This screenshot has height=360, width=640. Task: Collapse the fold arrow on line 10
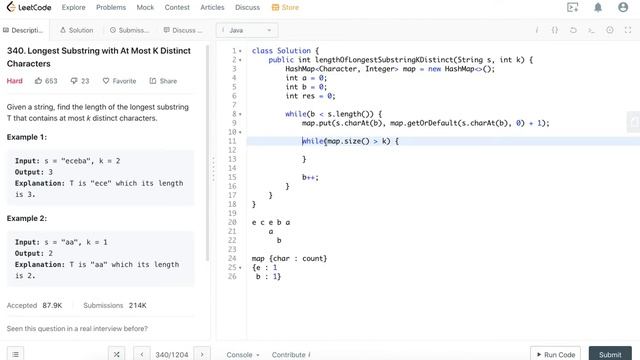click(240, 132)
